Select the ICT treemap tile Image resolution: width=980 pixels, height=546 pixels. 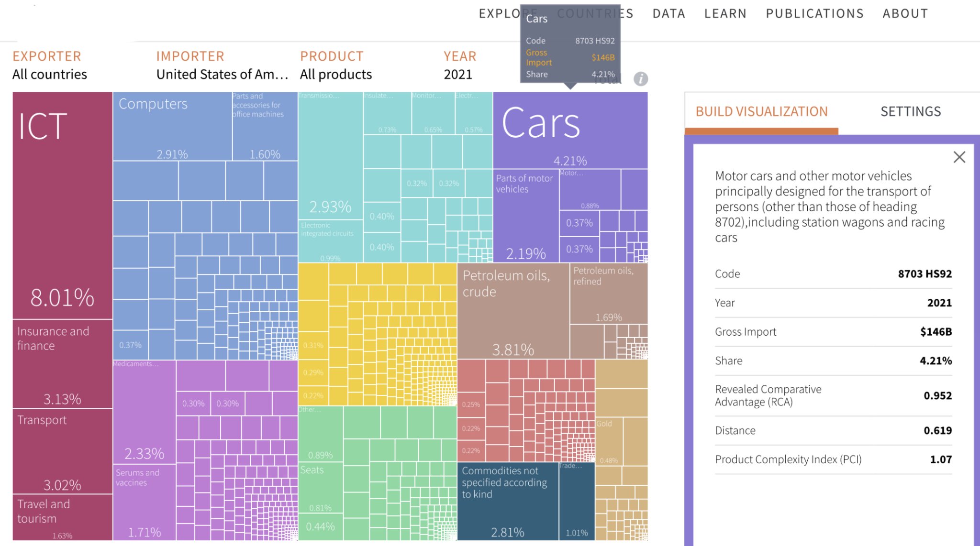point(62,206)
